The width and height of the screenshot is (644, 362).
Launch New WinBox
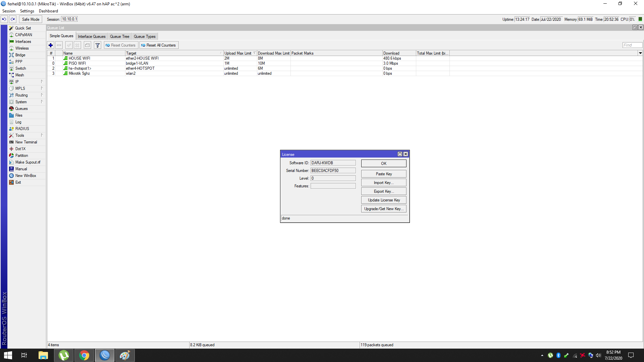[x=25, y=176]
